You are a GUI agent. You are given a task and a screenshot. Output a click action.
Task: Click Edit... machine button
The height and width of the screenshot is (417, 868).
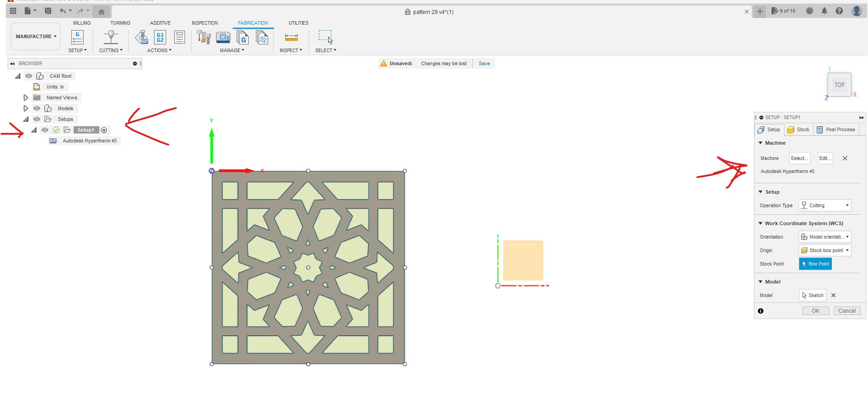click(x=825, y=158)
